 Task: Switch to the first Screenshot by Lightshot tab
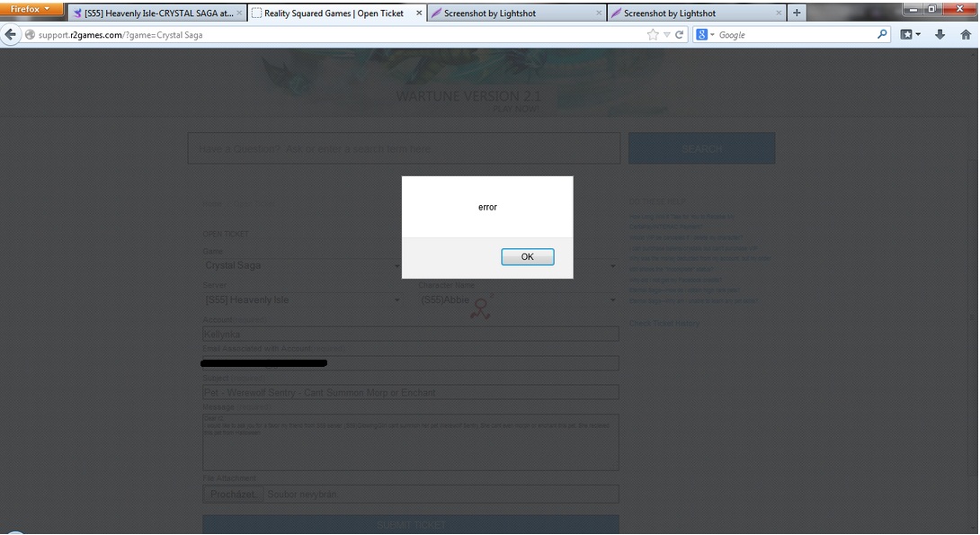click(508, 13)
